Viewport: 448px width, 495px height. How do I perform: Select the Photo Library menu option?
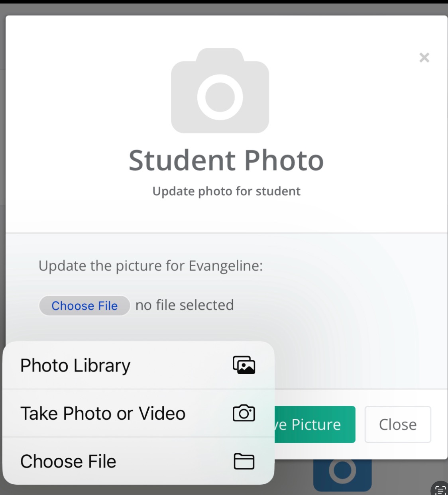coord(138,365)
